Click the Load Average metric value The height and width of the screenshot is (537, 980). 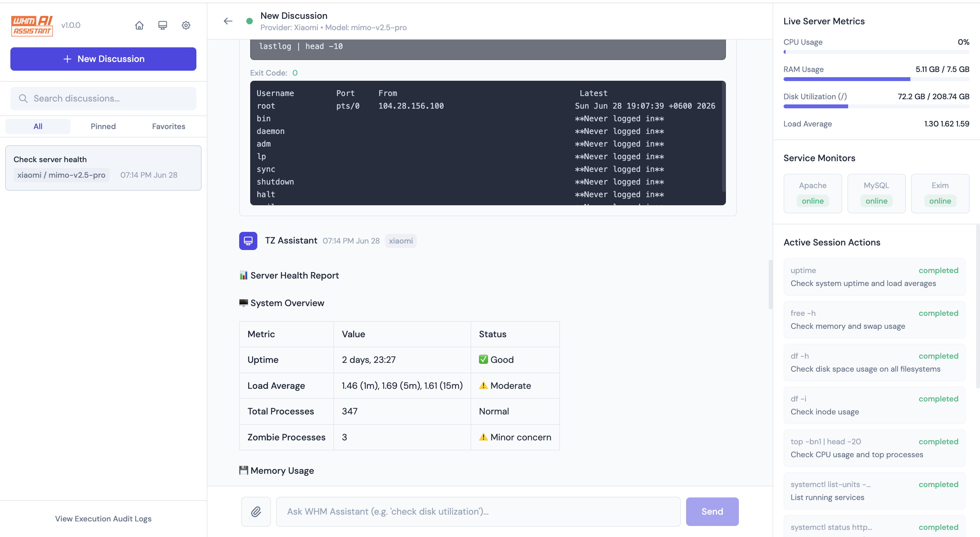point(947,124)
